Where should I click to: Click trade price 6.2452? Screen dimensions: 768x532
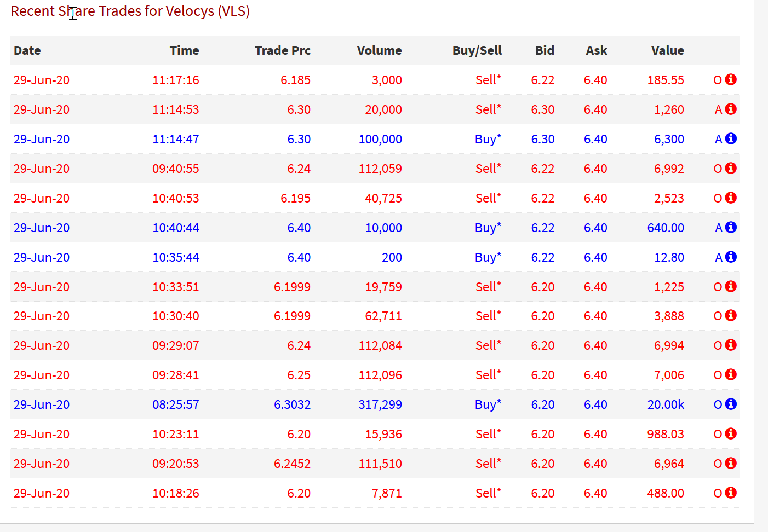[292, 464]
